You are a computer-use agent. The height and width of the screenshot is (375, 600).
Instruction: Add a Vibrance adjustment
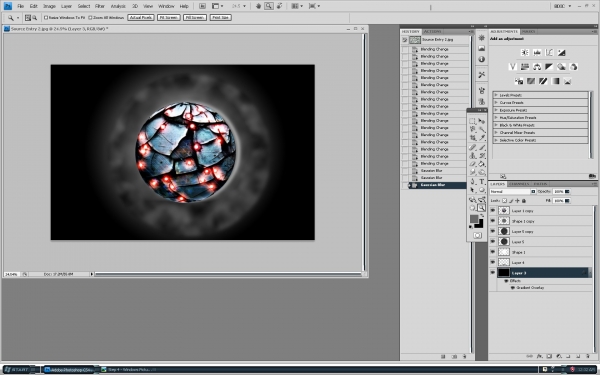pos(513,67)
